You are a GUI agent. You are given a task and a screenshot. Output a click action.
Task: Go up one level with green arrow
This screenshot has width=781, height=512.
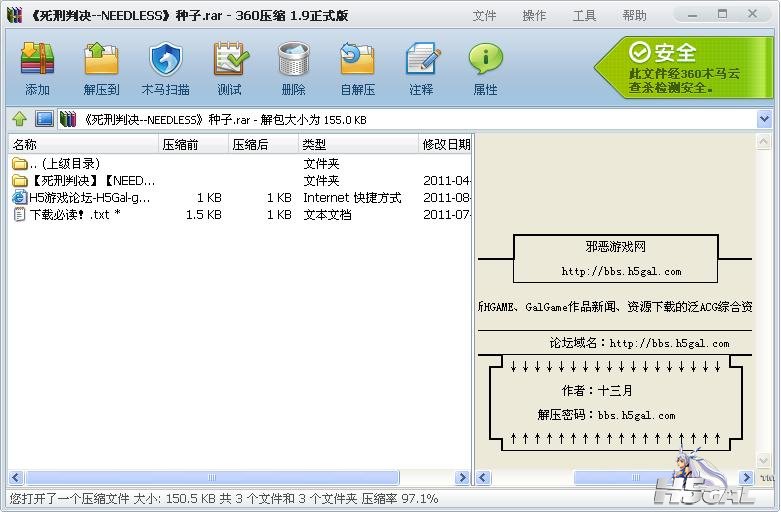[19, 119]
